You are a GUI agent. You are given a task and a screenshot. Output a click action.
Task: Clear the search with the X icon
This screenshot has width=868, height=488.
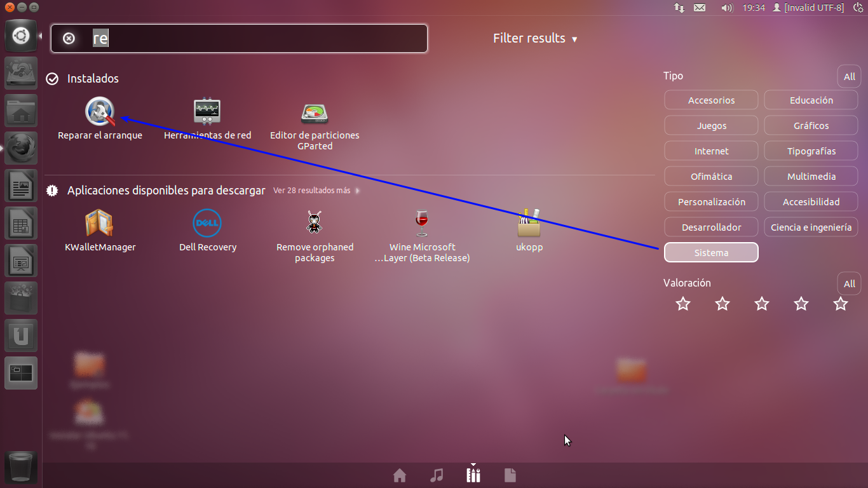69,39
